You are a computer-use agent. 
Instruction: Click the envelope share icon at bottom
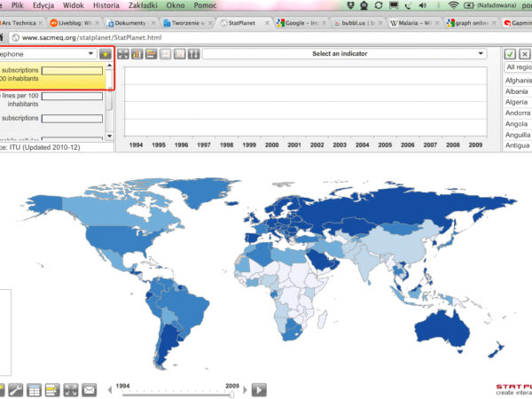(x=90, y=389)
